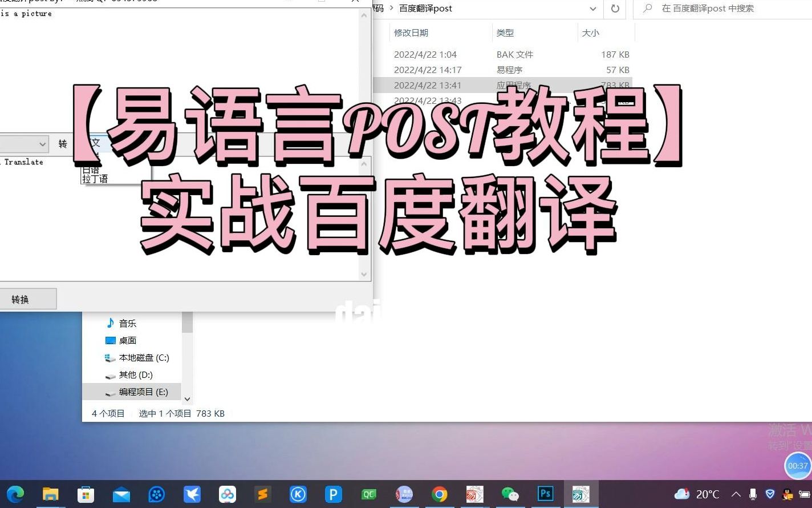Click the 00:37 screen recorder timer bubble
The width and height of the screenshot is (812, 508).
pos(798,466)
